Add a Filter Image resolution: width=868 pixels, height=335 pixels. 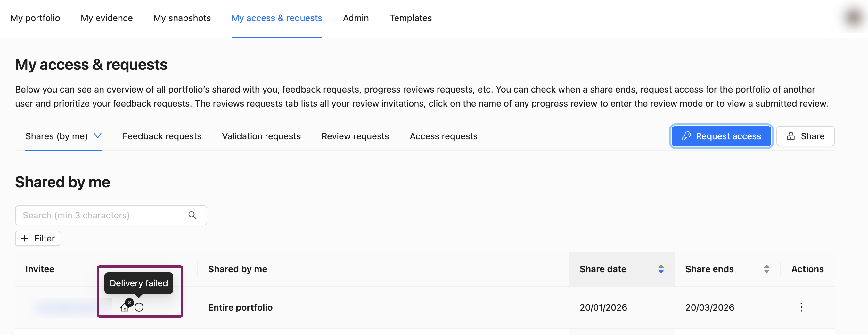click(x=38, y=238)
